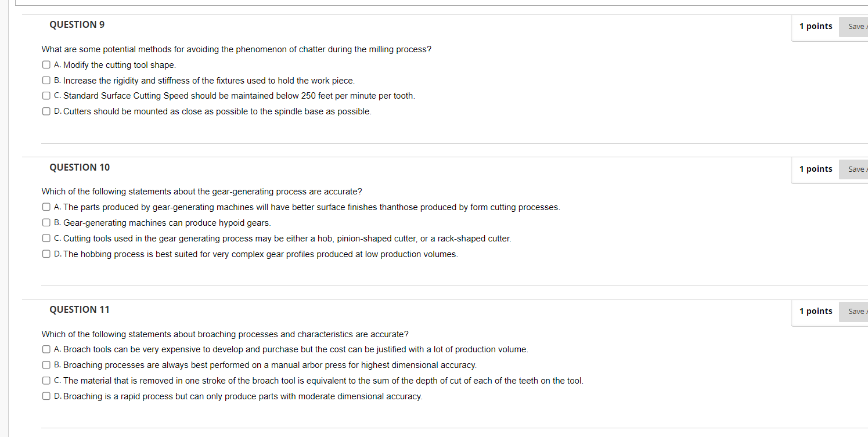Select option D about mounting cutters near spindle base
This screenshot has width=868, height=437.
pos(46,111)
